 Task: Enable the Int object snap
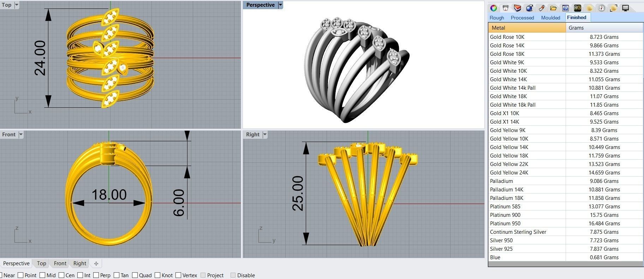click(80, 275)
